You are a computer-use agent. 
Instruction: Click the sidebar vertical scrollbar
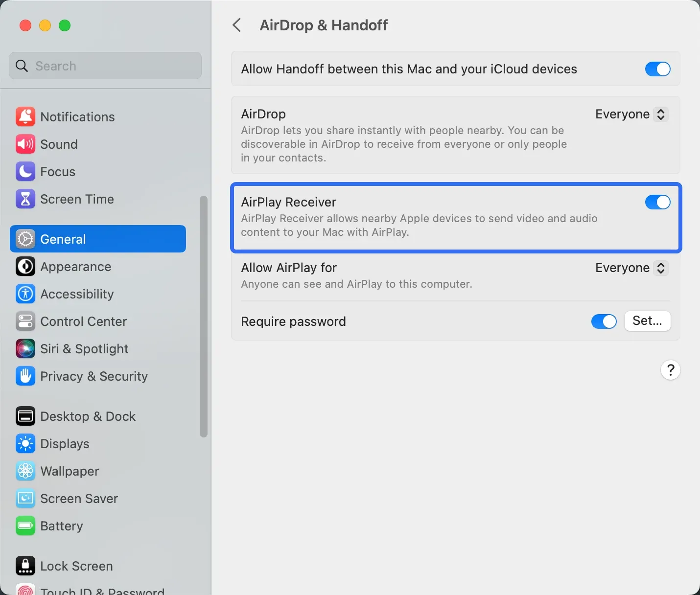tap(204, 316)
